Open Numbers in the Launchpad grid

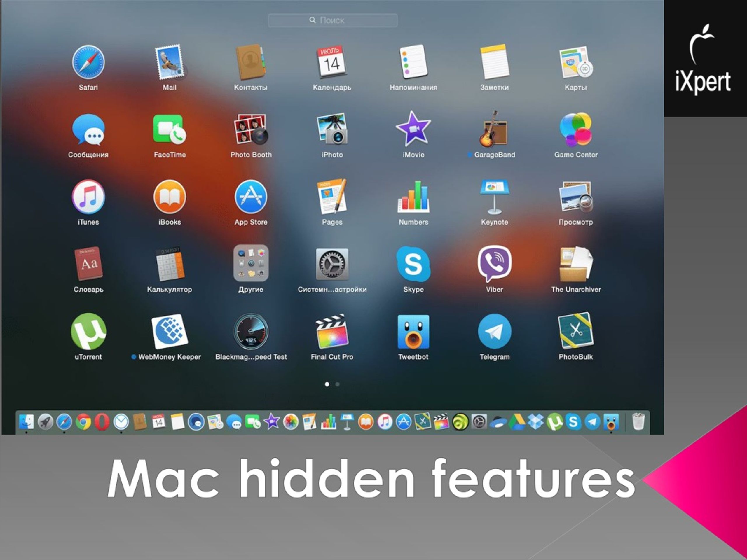[x=413, y=197]
